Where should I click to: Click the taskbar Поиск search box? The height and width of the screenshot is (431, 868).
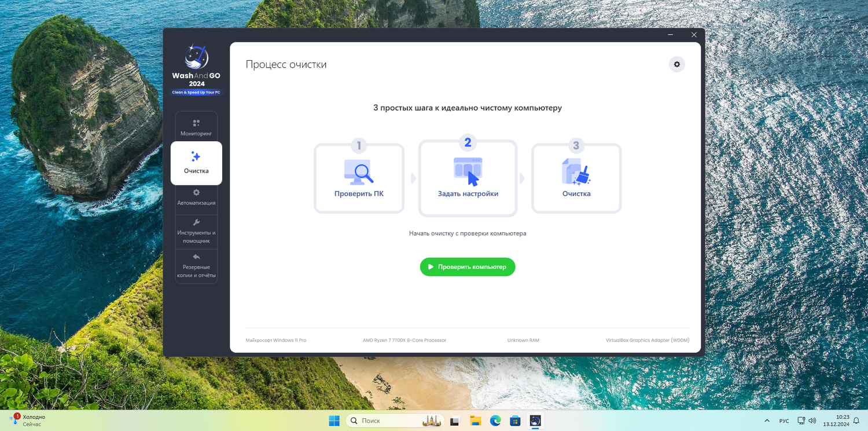pyautogui.click(x=395, y=421)
